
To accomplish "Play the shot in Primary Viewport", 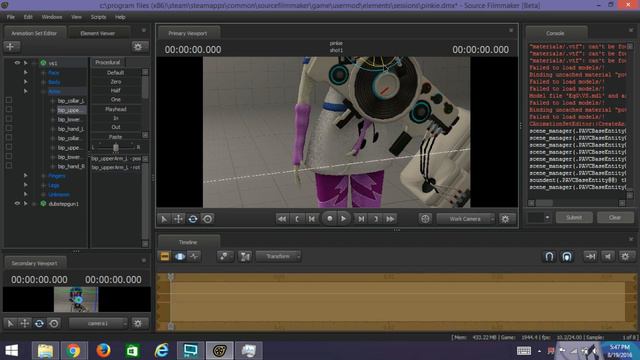I will (344, 219).
